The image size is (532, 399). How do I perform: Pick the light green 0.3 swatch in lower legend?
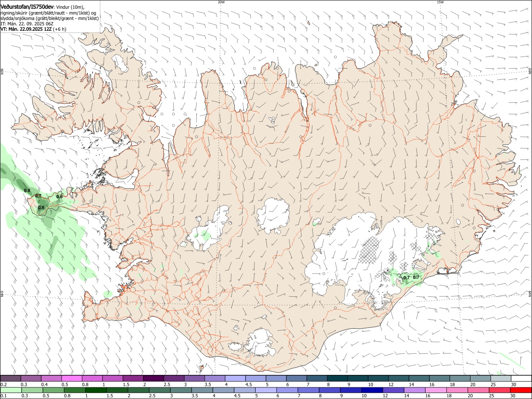32,390
